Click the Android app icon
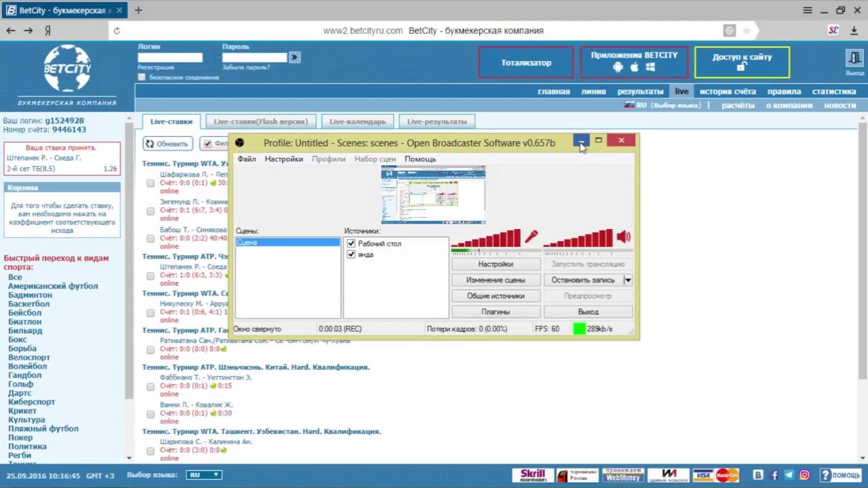The height and width of the screenshot is (488, 868). pyautogui.click(x=618, y=67)
